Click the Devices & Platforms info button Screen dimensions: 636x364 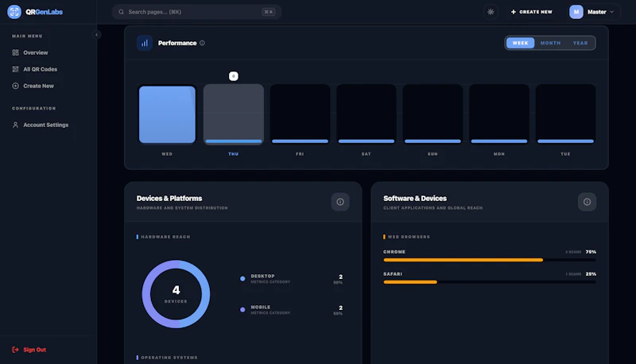pyautogui.click(x=340, y=202)
